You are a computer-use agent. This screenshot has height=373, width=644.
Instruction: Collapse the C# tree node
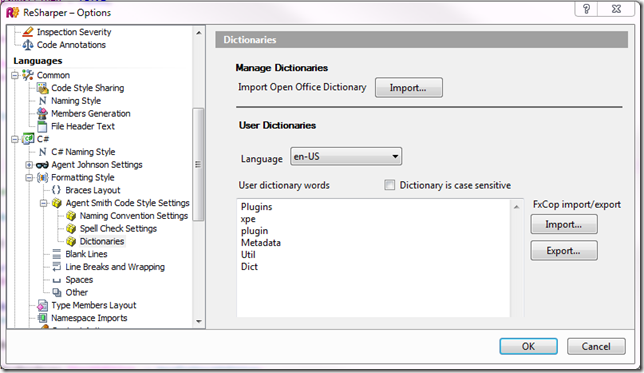click(15, 139)
